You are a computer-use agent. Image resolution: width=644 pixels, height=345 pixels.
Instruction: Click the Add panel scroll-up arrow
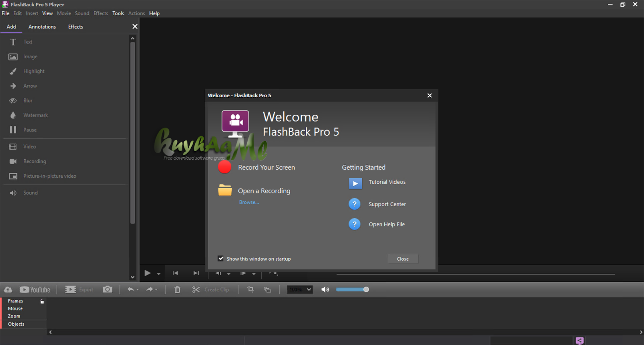132,39
